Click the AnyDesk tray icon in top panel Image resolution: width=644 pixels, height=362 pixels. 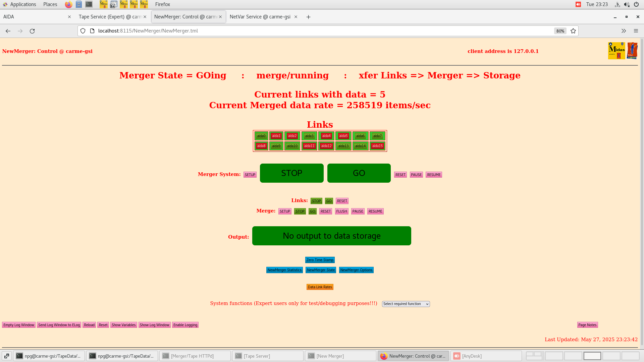coord(578,4)
